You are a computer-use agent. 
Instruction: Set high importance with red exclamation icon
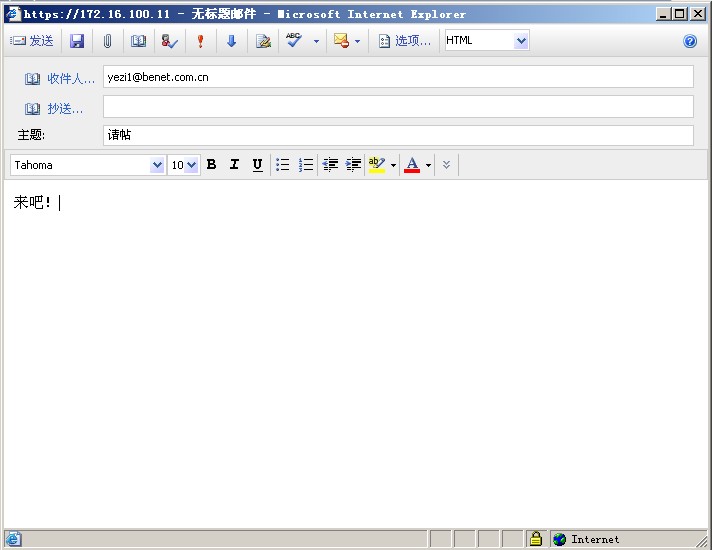[200, 41]
